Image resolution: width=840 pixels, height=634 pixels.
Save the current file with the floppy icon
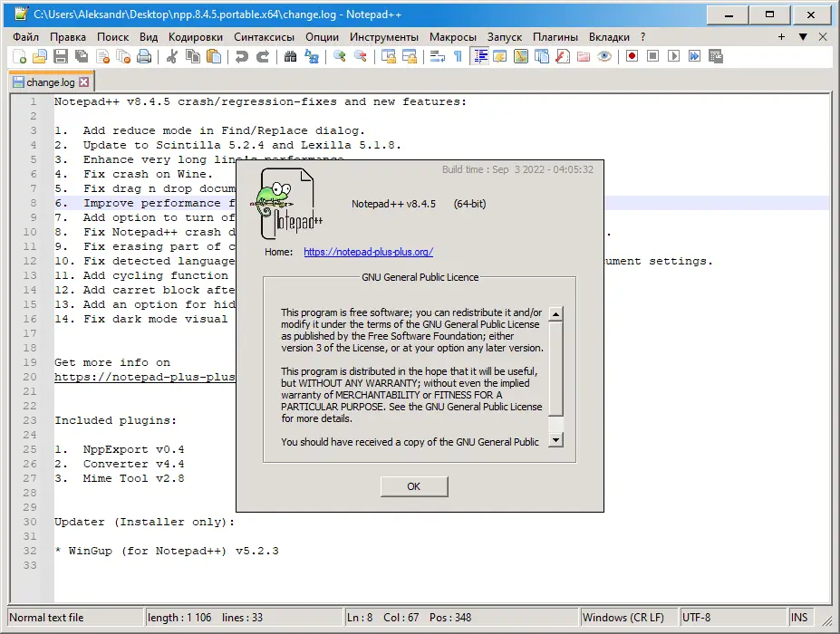tap(61, 56)
